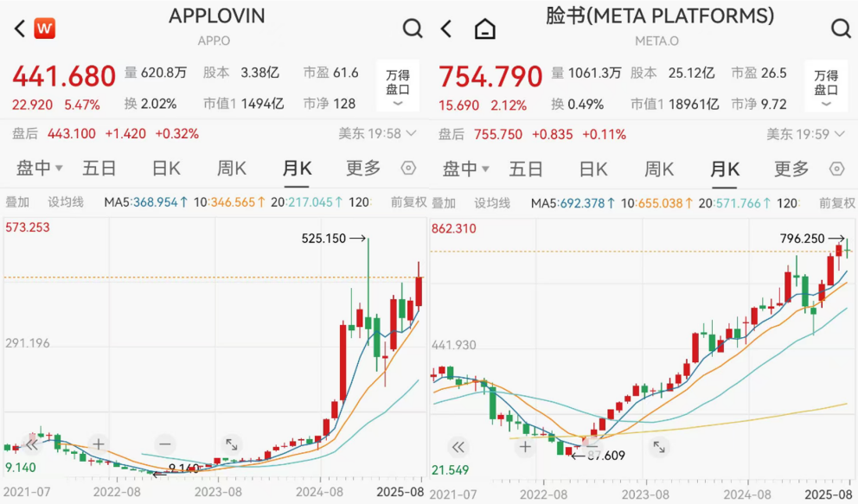
Task: Open 盘中 dropdown in META panel
Action: click(x=466, y=169)
